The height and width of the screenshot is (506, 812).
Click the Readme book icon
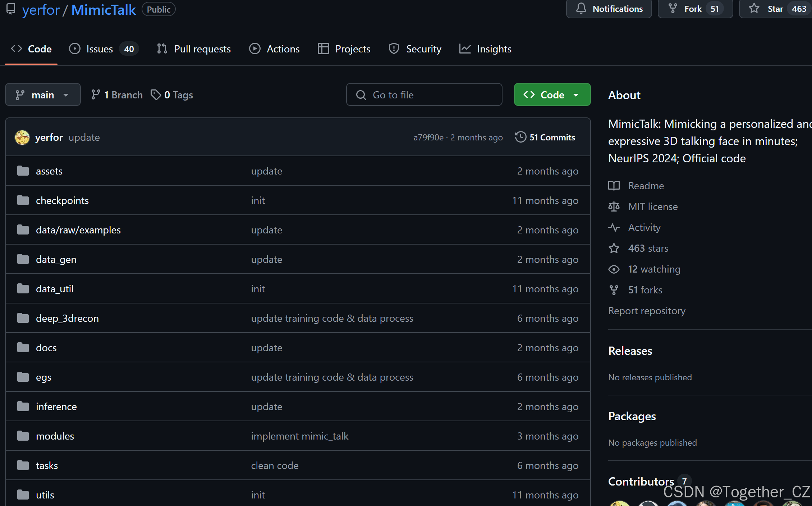pyautogui.click(x=614, y=186)
